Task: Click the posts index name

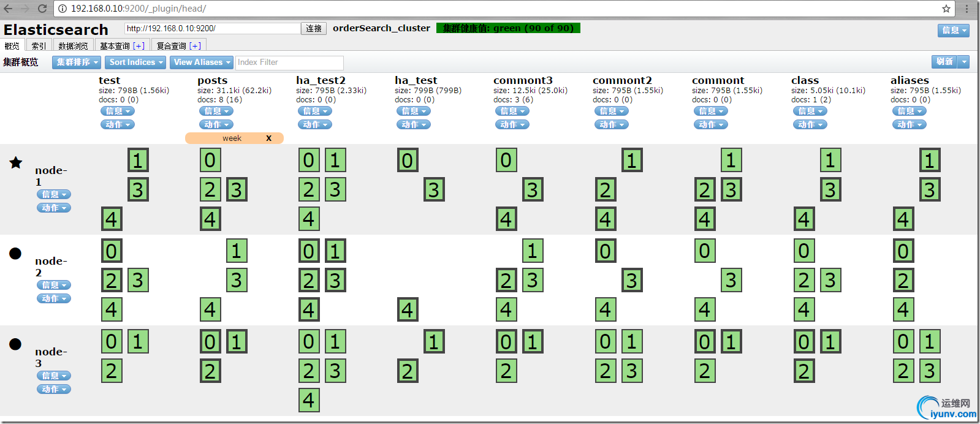Action: (213, 80)
